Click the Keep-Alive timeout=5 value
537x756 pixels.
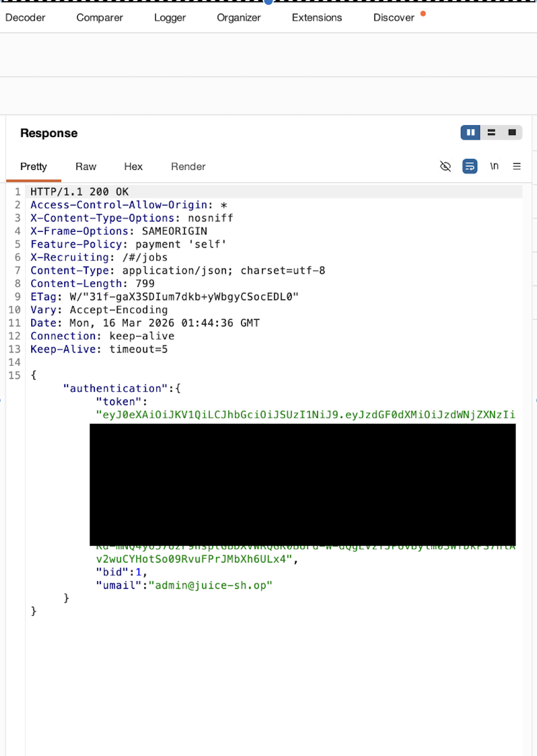pos(139,349)
